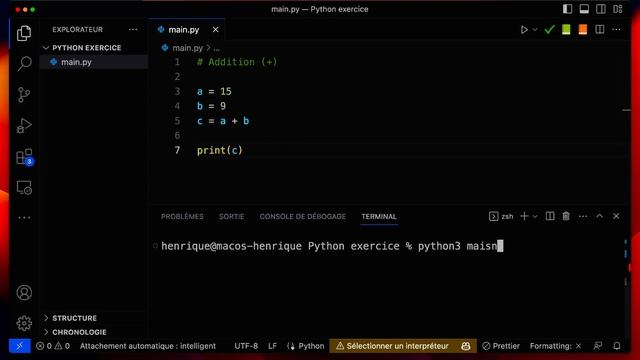The width and height of the screenshot is (640, 360).
Task: Click the breadcrumb ellipsis after main.py
Action: click(216, 48)
